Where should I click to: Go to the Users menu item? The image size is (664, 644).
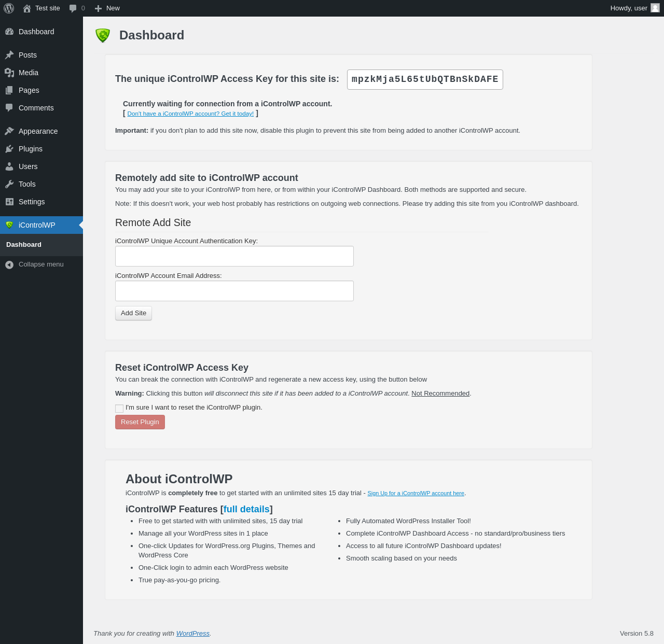(x=28, y=166)
